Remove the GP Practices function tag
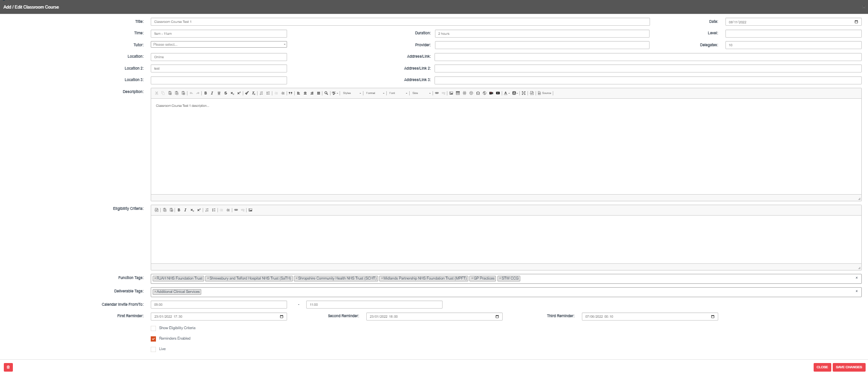Screen dimensions: 868x374 472,279
